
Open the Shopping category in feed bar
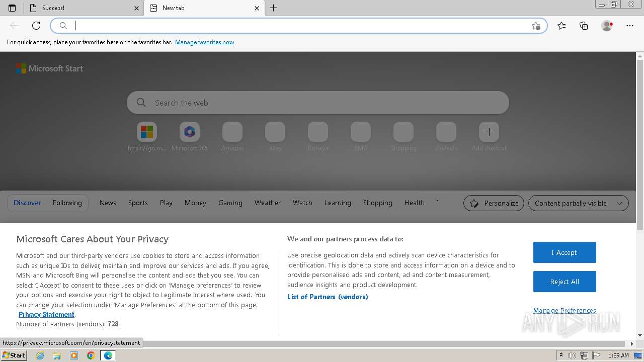[x=378, y=203]
